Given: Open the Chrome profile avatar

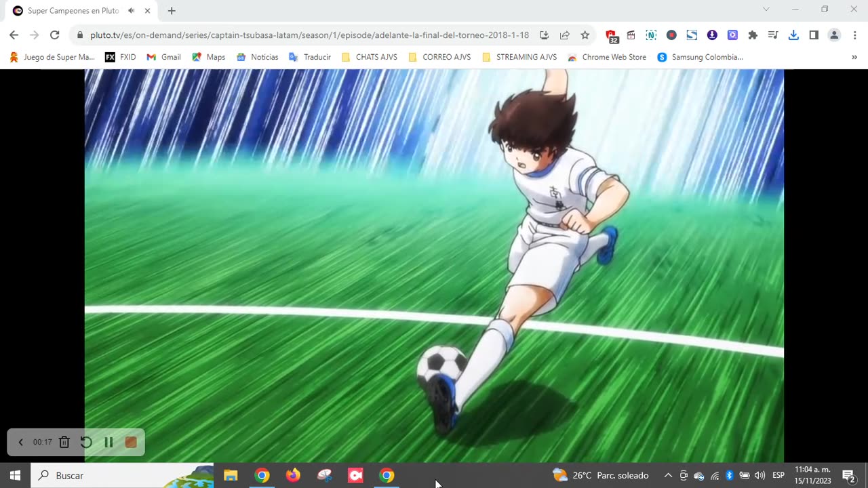Looking at the screenshot, I should pyautogui.click(x=834, y=35).
